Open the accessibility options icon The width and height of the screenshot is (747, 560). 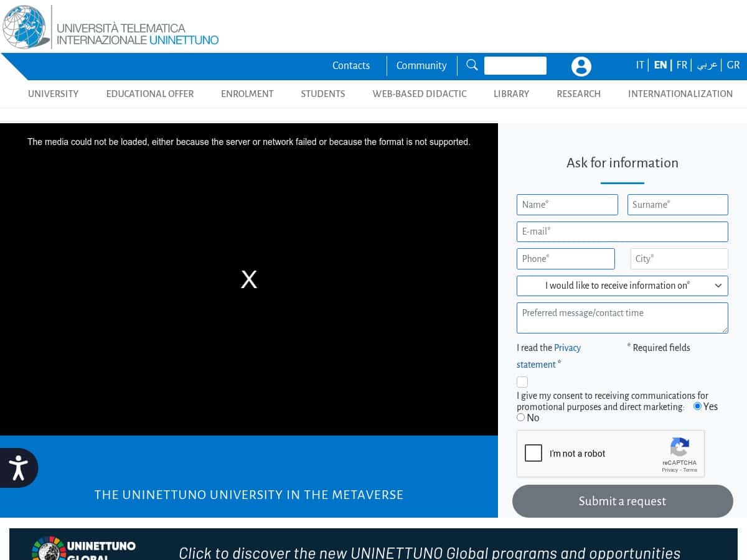point(19,468)
